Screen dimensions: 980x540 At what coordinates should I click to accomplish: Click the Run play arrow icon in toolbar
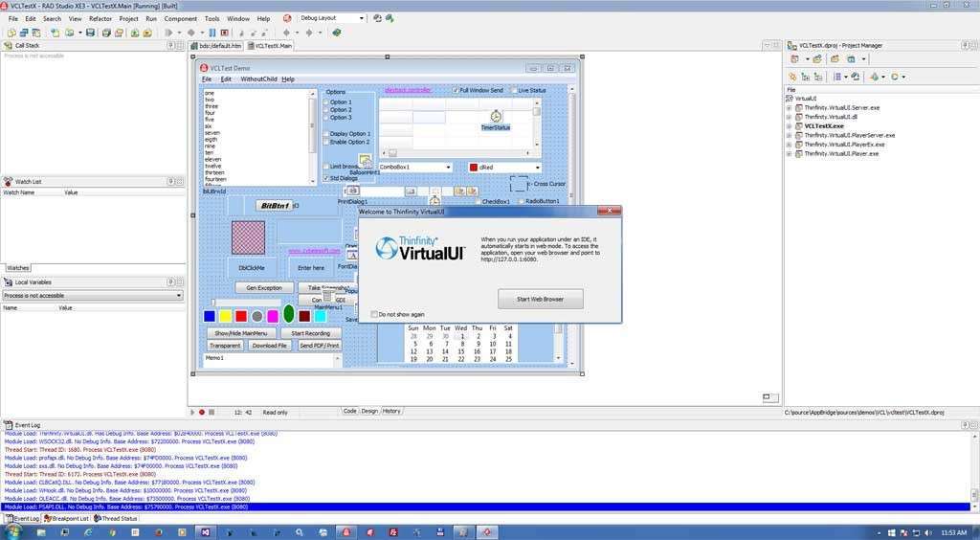(168, 33)
